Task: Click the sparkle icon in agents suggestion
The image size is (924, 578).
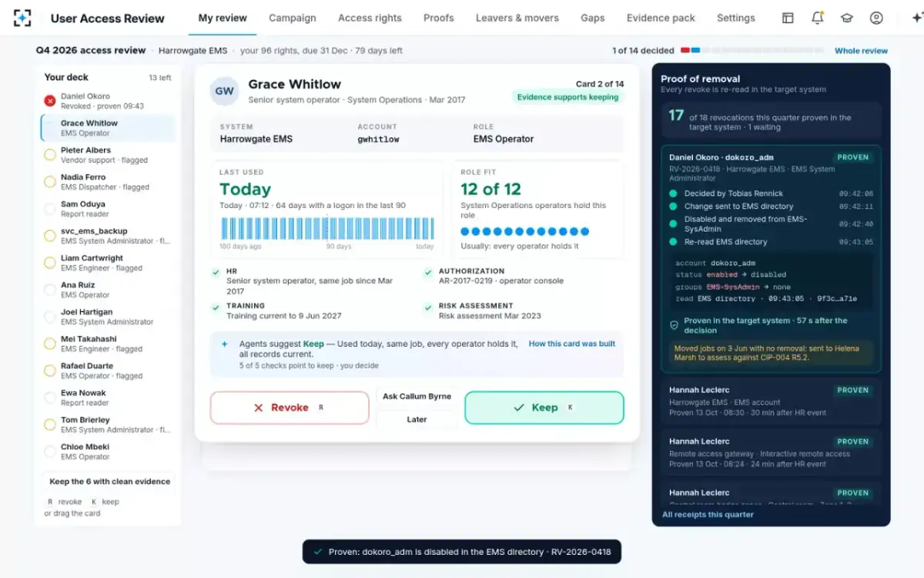Action: (225, 344)
